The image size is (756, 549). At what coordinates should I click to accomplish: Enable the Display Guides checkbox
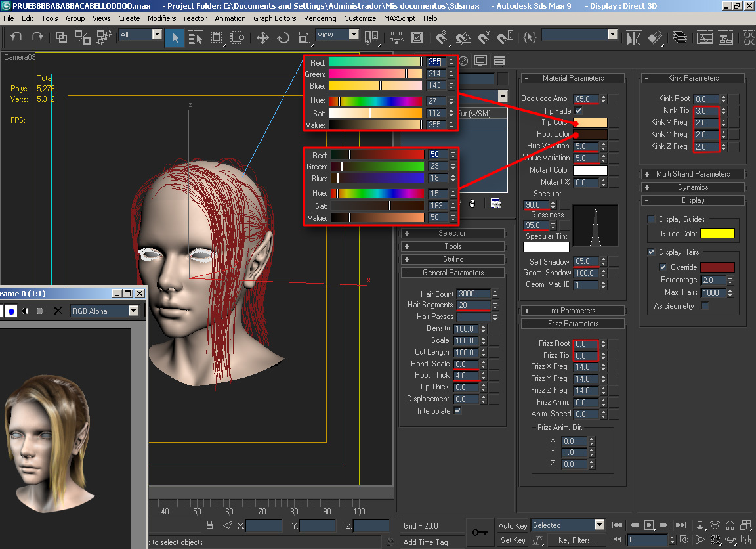652,219
